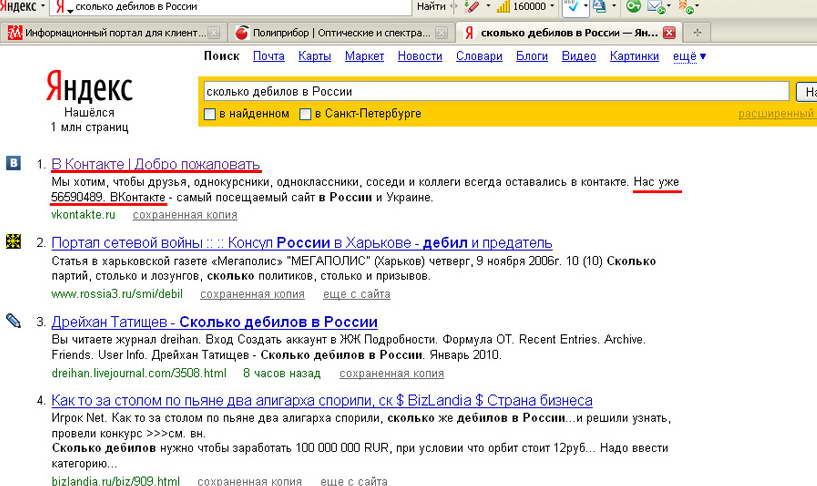Expand the ещё services dropdown

[689, 56]
